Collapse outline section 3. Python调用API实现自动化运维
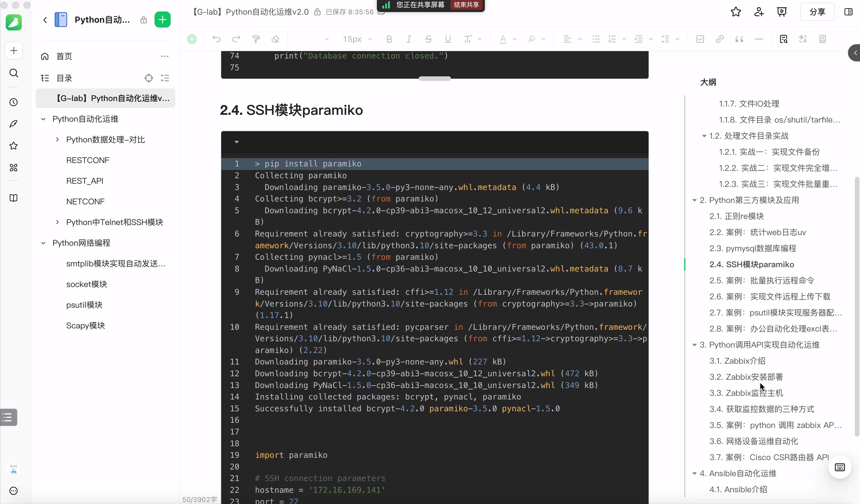 (x=694, y=345)
